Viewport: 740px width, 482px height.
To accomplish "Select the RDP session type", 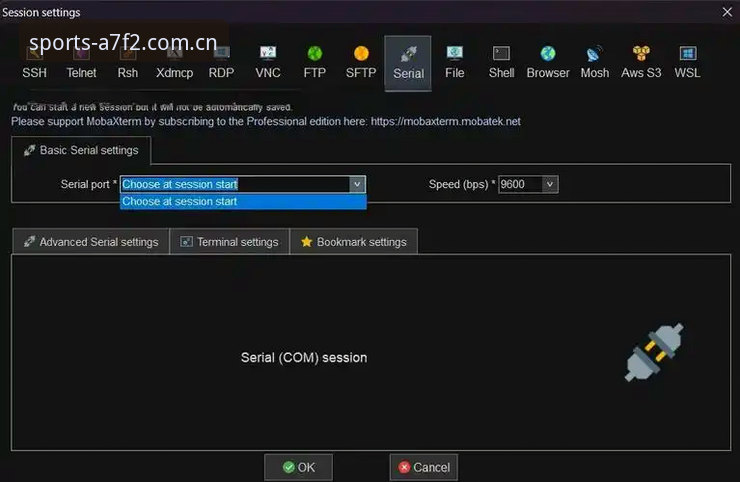I will click(x=221, y=63).
